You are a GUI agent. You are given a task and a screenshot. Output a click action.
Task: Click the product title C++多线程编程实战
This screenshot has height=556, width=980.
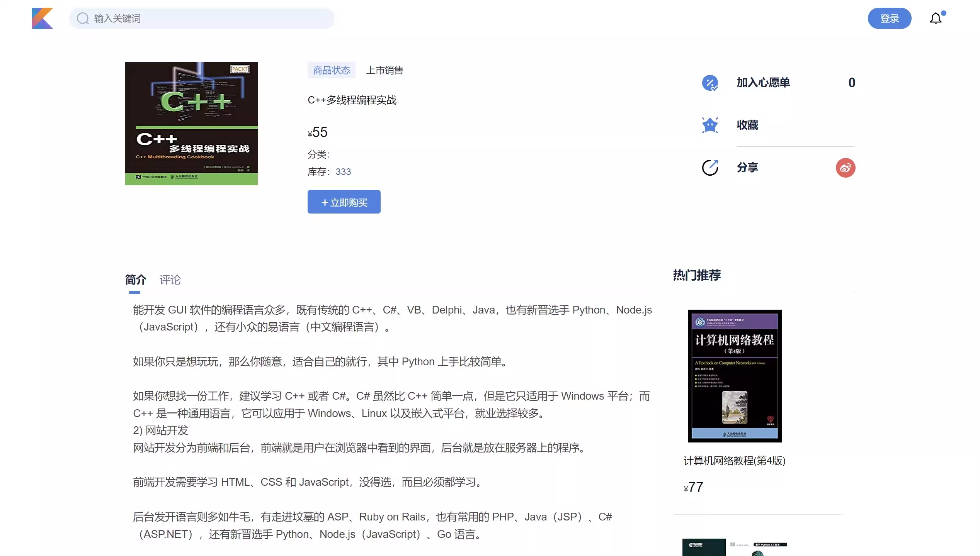click(x=352, y=100)
